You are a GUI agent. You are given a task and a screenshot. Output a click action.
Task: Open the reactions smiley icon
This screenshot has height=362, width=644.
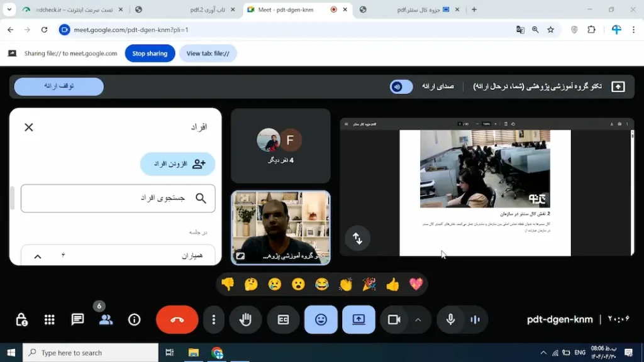click(321, 319)
